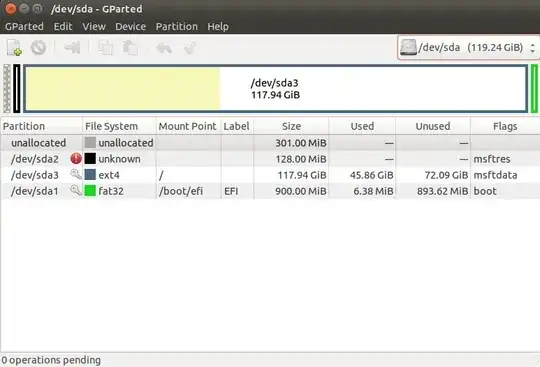Viewport: 540px width, 367px height.
Task: Select the /dev/sda1 partition name
Action: click(35, 191)
